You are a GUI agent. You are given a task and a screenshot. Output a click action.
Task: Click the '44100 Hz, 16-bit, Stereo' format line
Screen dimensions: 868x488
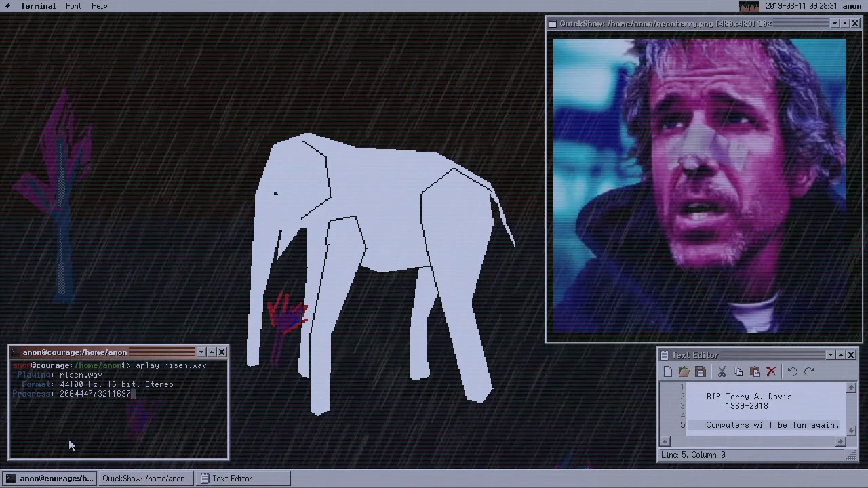(x=117, y=384)
